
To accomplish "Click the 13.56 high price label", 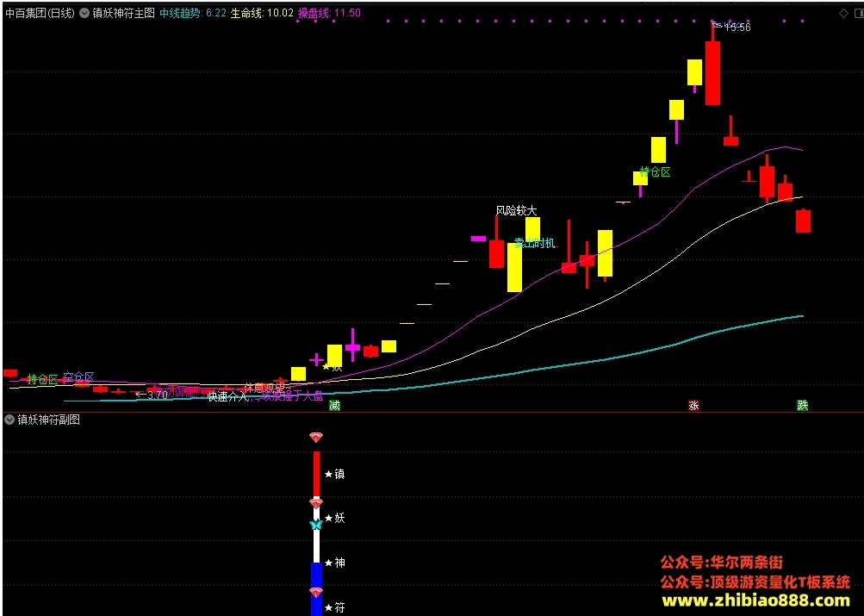I will tap(737, 28).
